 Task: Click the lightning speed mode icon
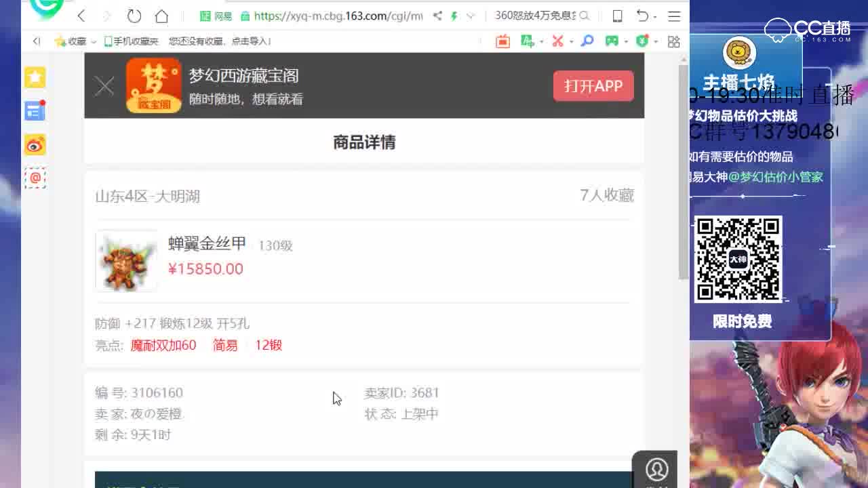coord(454,16)
